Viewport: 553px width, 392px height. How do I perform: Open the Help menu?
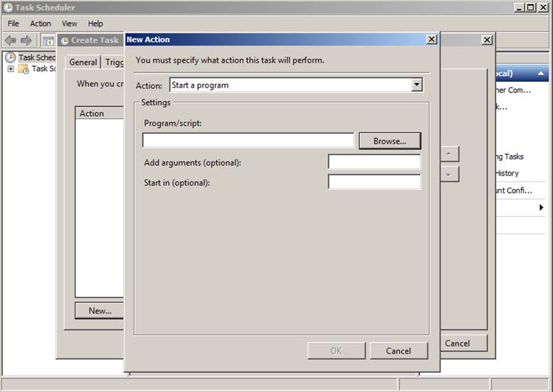(95, 23)
